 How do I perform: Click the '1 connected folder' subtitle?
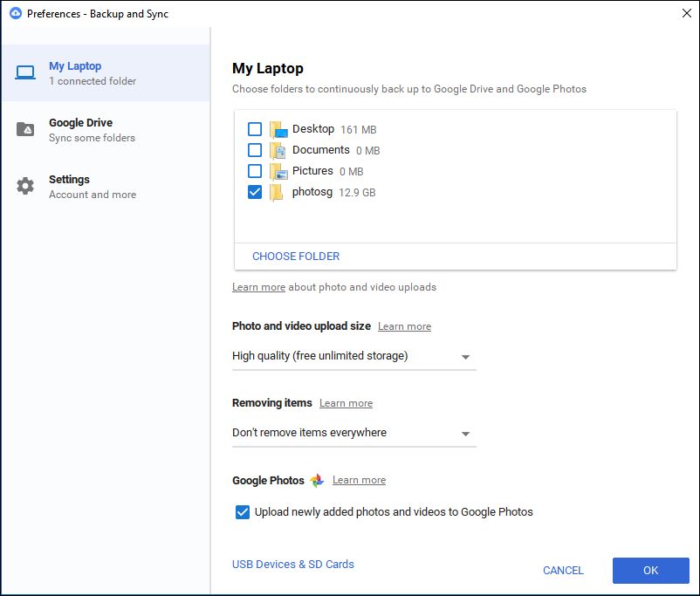click(x=93, y=81)
